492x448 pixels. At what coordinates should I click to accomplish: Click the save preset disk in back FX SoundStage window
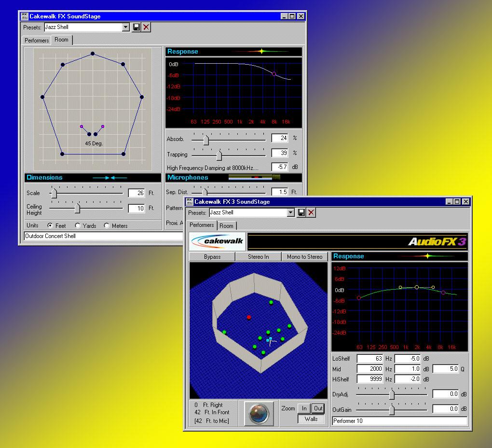137,28
